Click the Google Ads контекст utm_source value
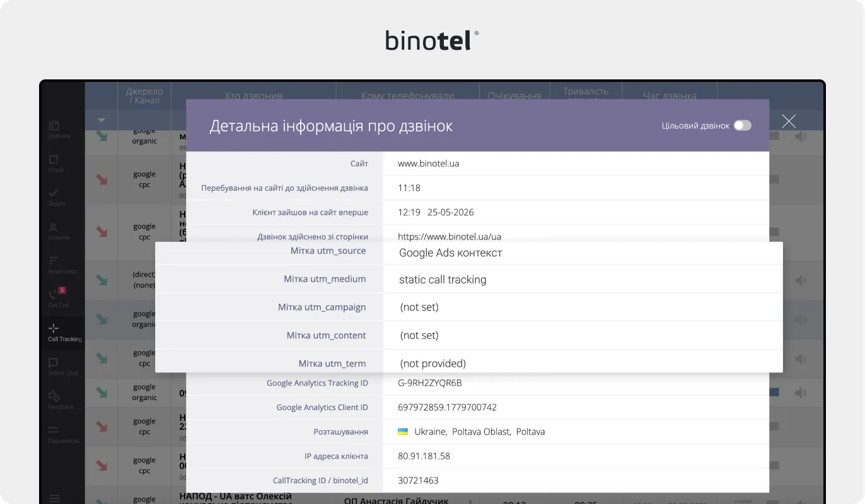This screenshot has width=865, height=504. [450, 253]
